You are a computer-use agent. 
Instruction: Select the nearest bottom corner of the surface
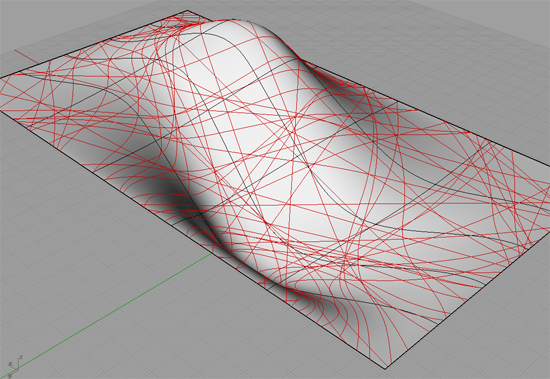385,368
